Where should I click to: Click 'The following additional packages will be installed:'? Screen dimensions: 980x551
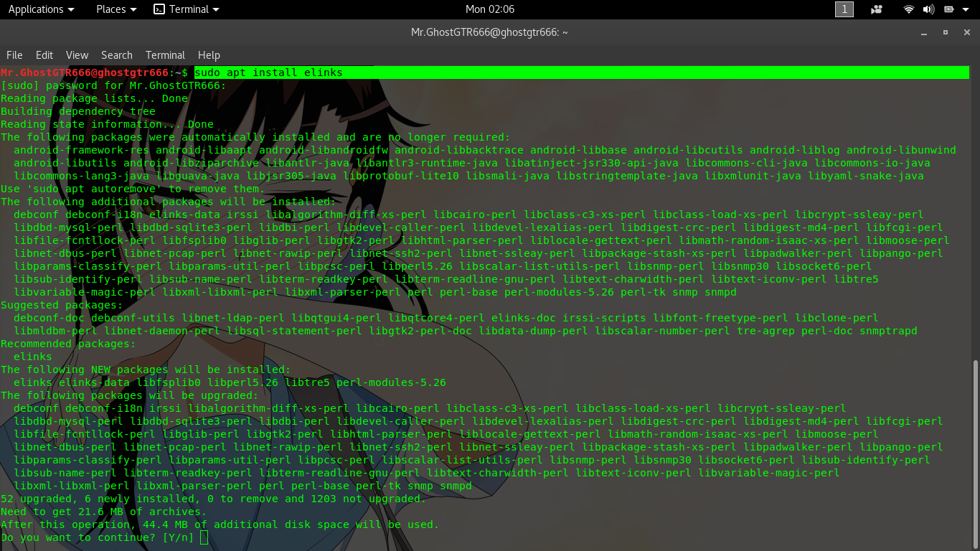click(x=168, y=202)
